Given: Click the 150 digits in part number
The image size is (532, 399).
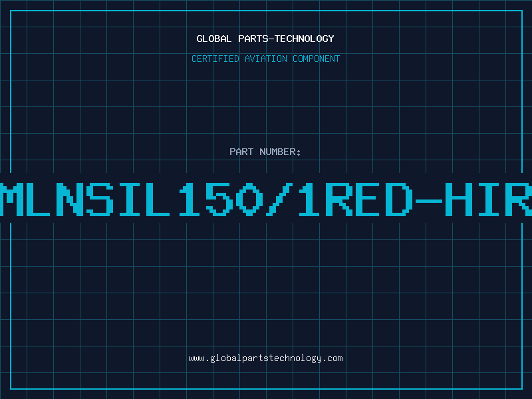Looking at the screenshot, I should 221,199.
